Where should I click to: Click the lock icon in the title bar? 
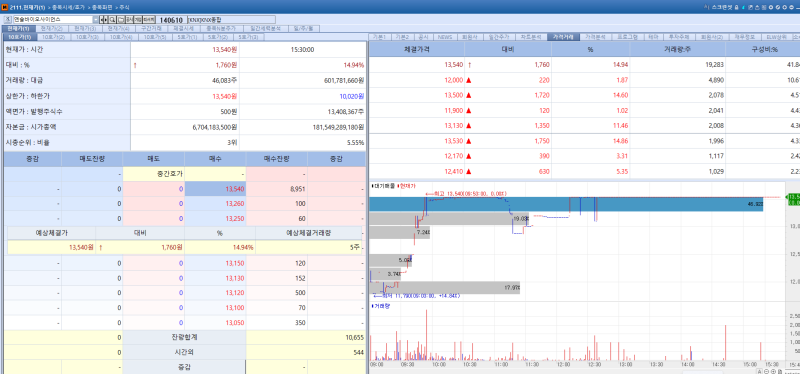(x=736, y=7)
